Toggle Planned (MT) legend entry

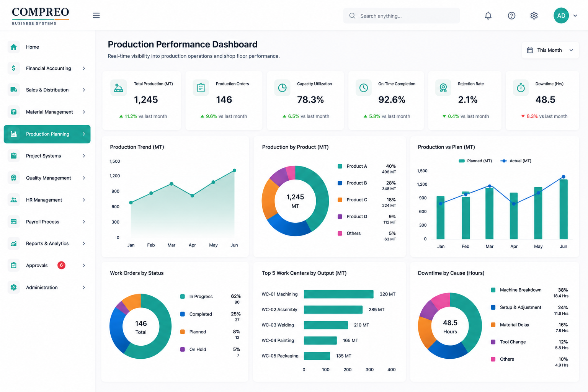tap(475, 161)
